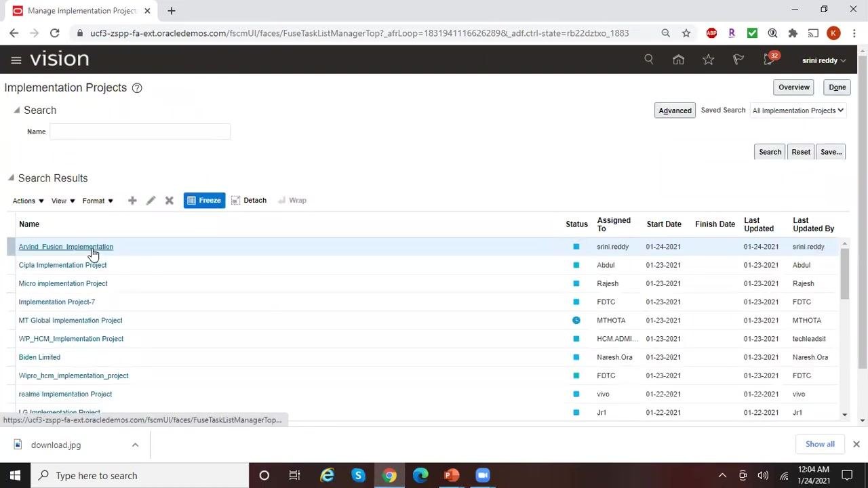
Task: Toggle Wrap for the table
Action: 292,201
